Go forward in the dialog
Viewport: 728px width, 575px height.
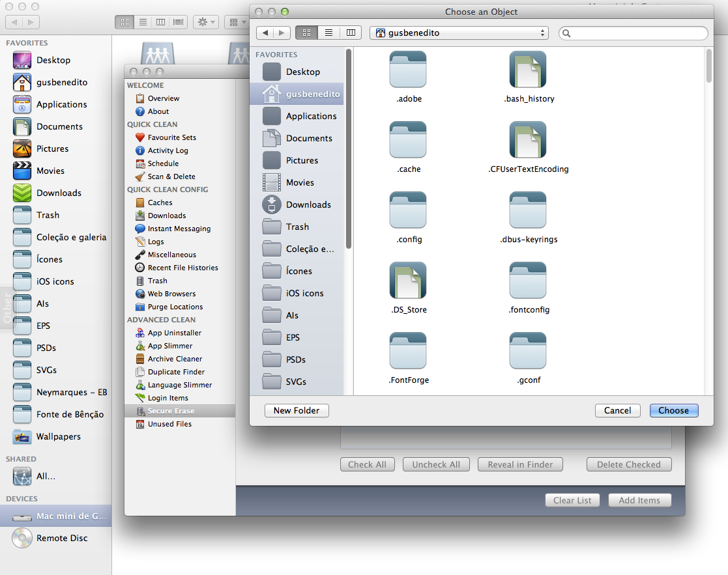point(282,33)
